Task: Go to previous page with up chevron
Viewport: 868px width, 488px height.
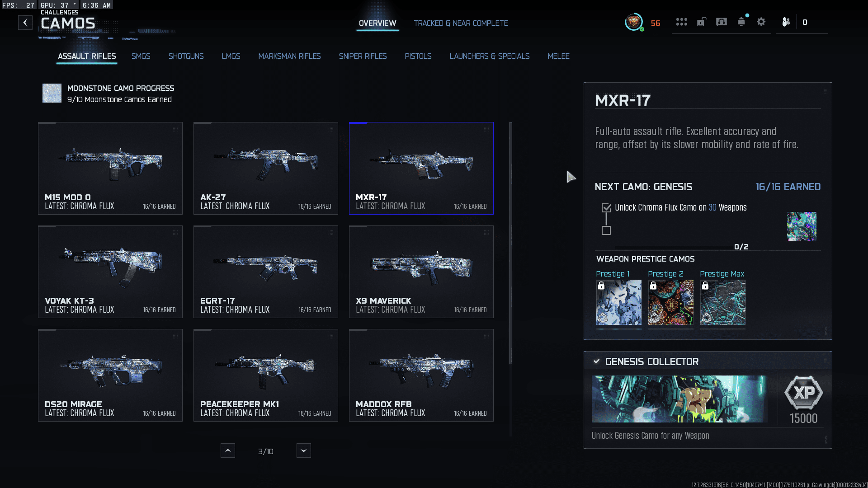Action: click(228, 450)
